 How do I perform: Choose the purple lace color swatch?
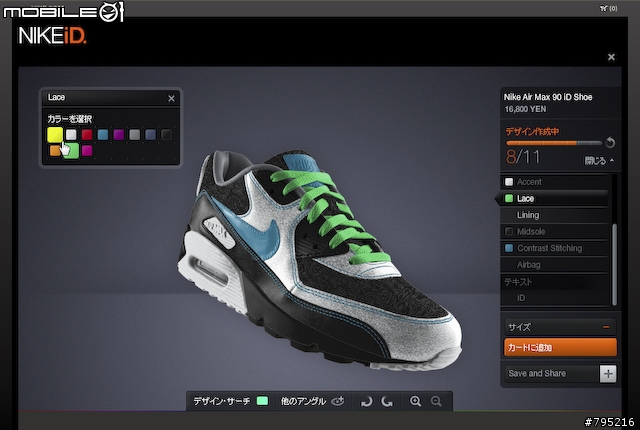(119, 135)
